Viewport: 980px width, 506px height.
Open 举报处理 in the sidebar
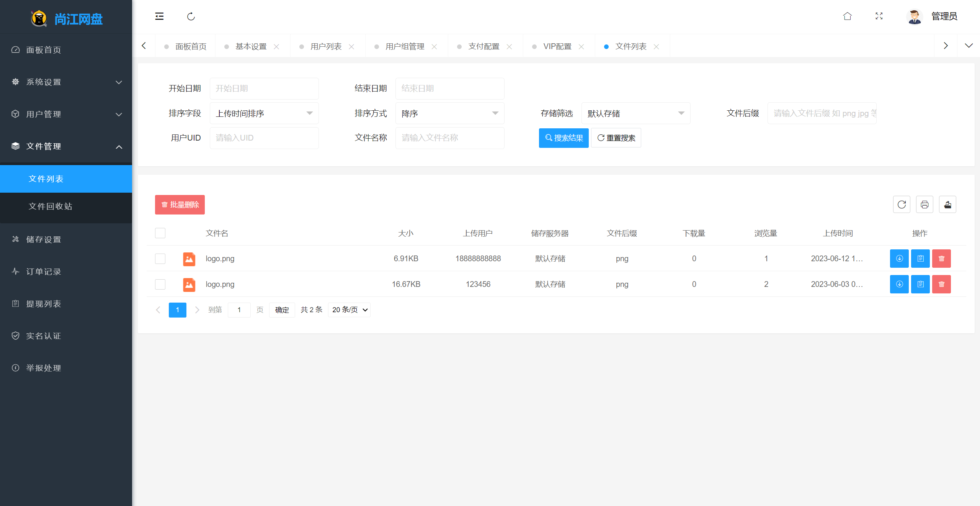tap(66, 368)
